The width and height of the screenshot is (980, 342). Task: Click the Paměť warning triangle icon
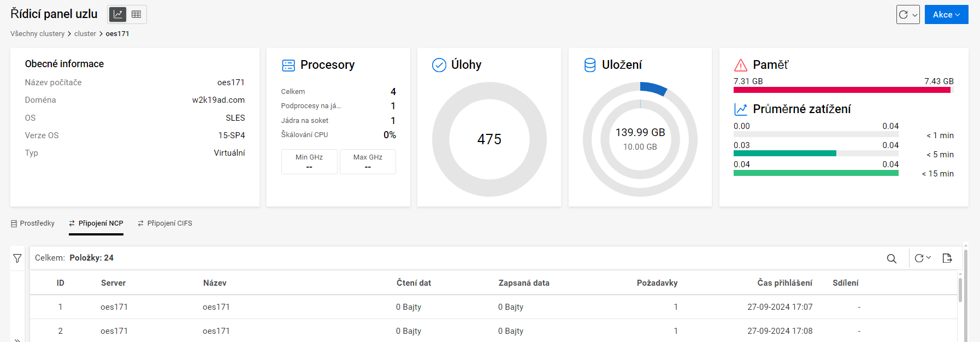tap(741, 66)
